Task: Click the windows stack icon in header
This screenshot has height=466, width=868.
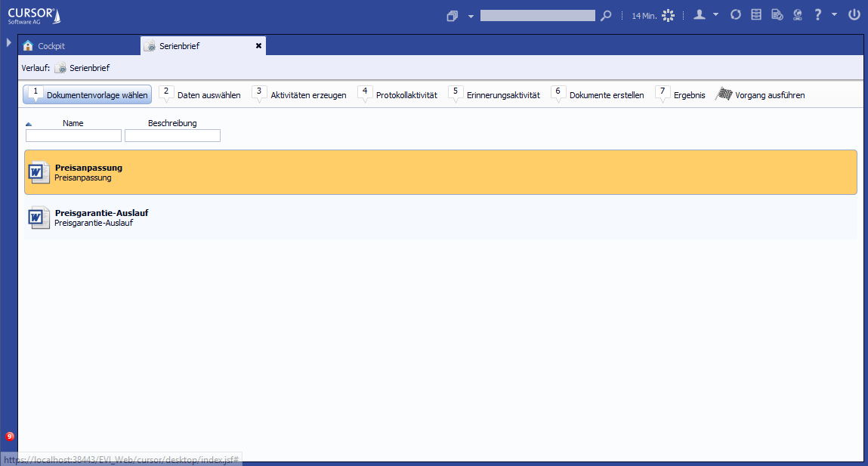Action: coord(453,16)
